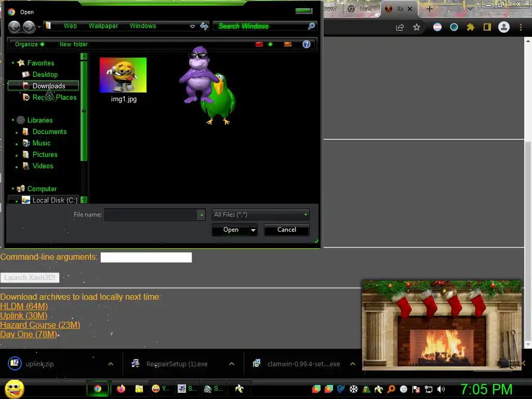Toggle the preview pane orange icon
Image resolution: width=532 pixels, height=399 pixels.
[288, 44]
